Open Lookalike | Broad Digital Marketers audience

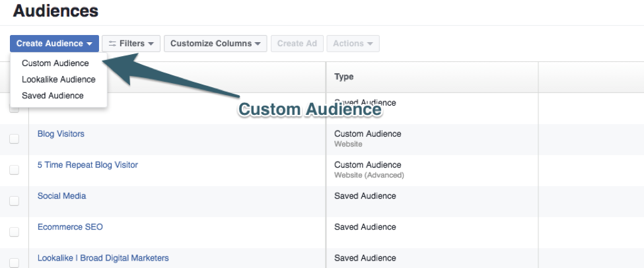(103, 258)
